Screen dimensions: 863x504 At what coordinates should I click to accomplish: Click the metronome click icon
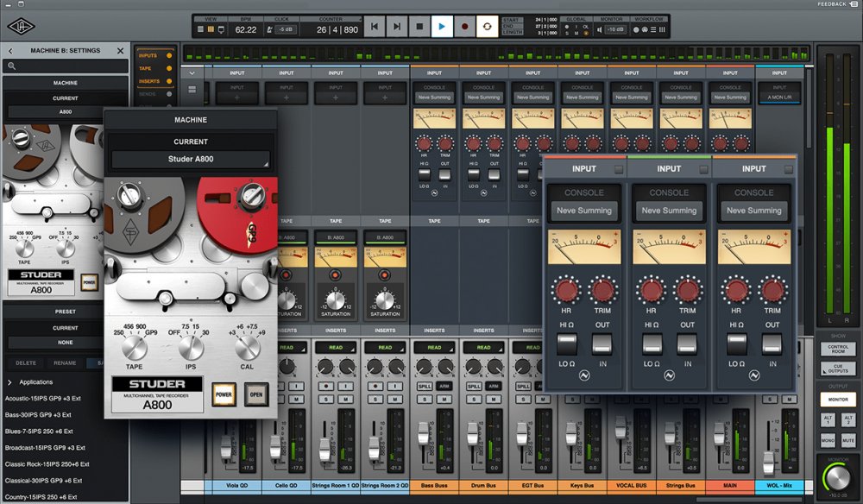(269, 29)
